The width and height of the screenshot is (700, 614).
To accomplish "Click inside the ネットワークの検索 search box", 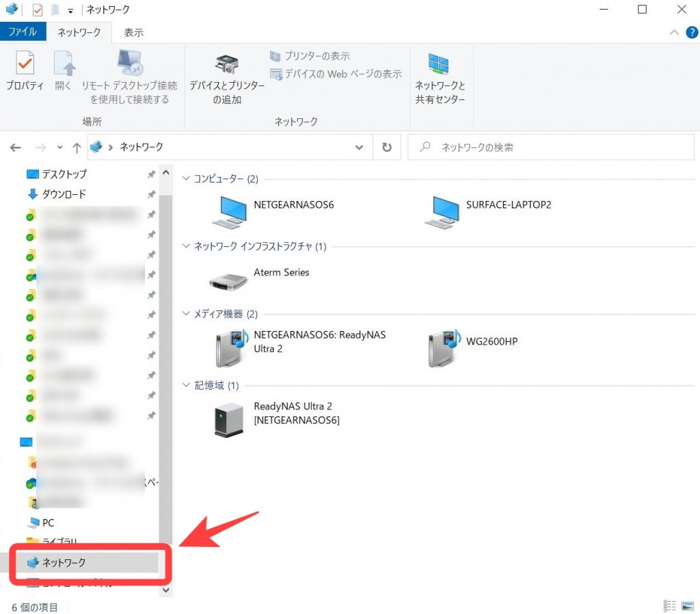I will point(547,147).
